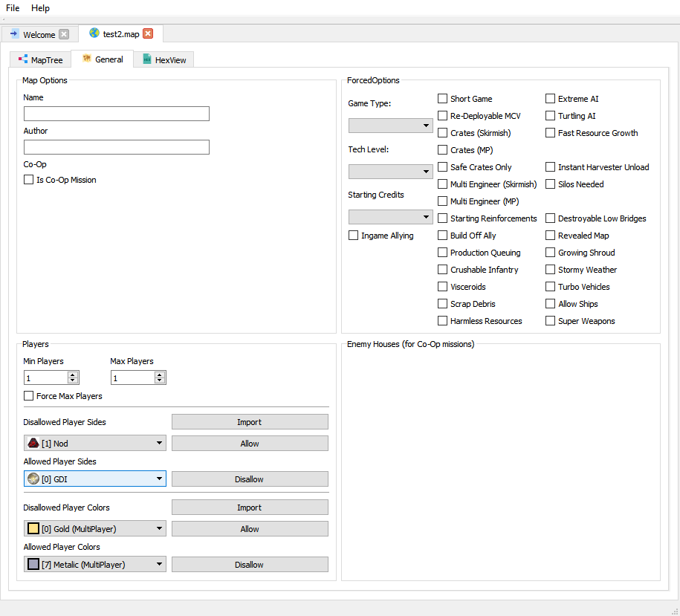Check the Super Weapons option
This screenshot has width=680, height=616.
(551, 321)
